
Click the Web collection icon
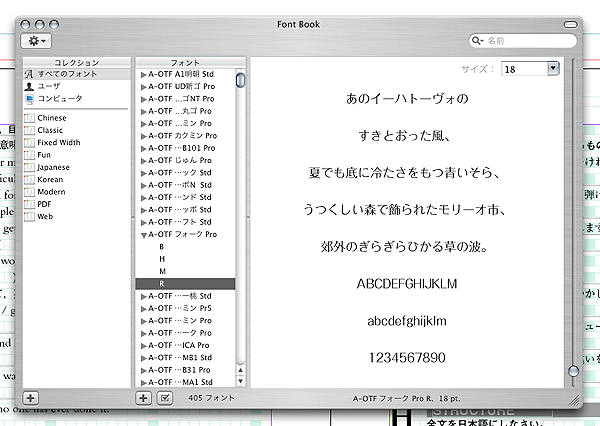(x=29, y=216)
